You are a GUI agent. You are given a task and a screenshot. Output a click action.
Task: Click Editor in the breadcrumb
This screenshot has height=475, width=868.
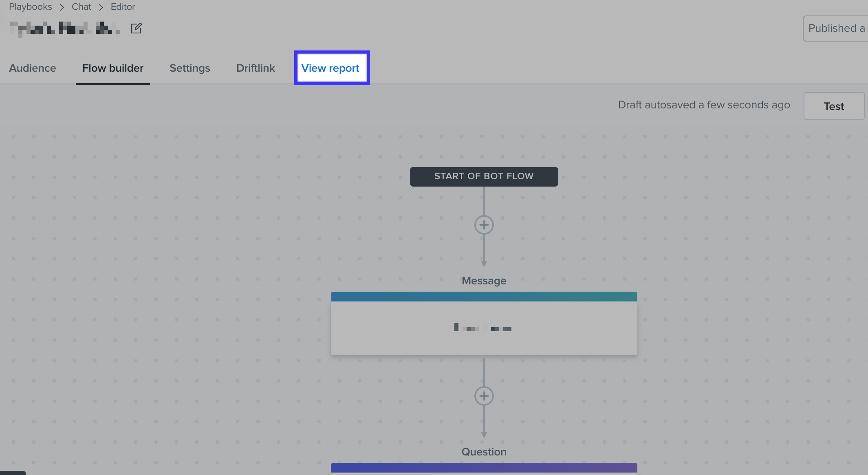[x=123, y=7]
